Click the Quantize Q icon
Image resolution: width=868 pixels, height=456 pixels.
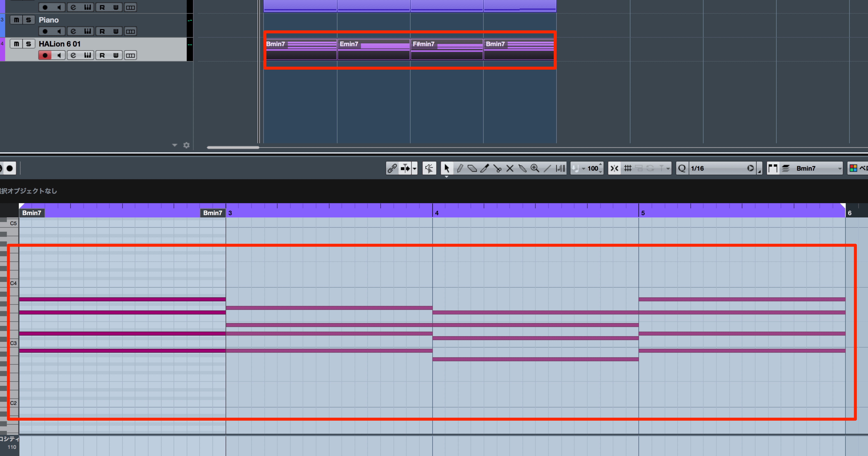pos(682,168)
